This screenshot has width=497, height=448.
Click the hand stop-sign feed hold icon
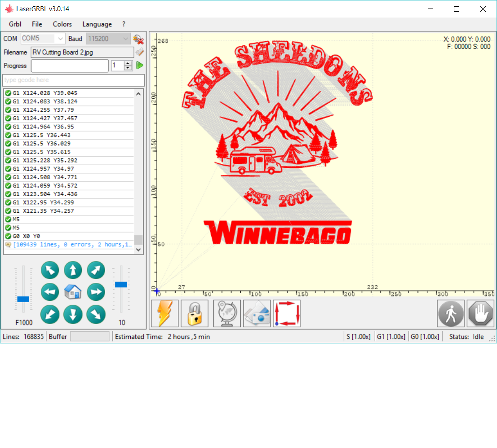pyautogui.click(x=480, y=313)
